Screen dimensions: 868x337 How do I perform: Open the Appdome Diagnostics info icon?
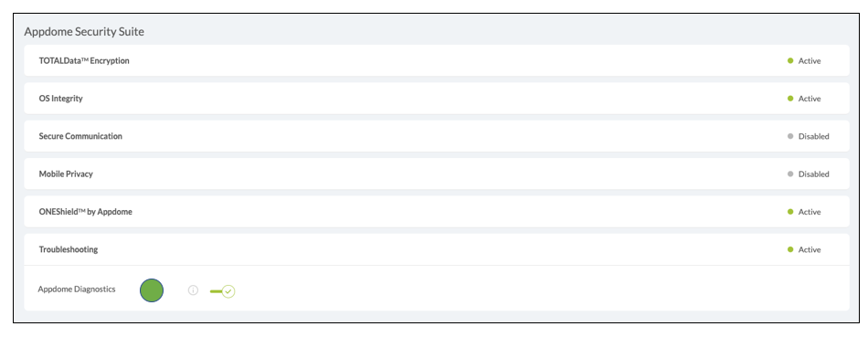click(193, 290)
